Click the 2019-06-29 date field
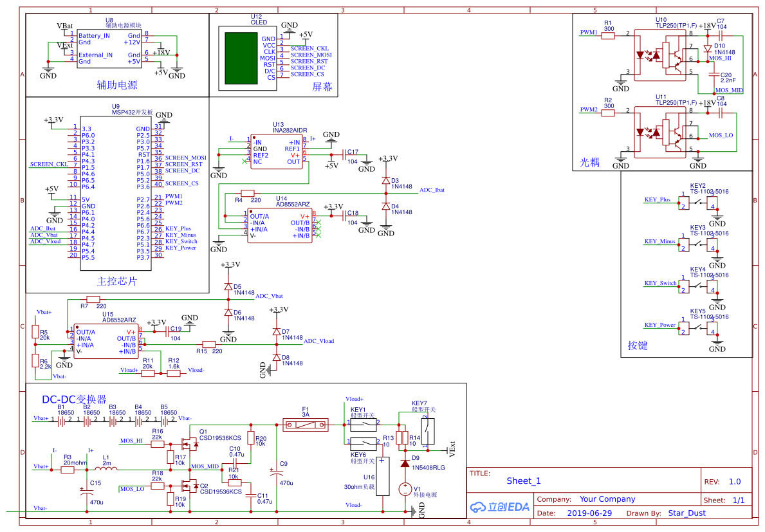The width and height of the screenshot is (765, 532). pos(590,513)
